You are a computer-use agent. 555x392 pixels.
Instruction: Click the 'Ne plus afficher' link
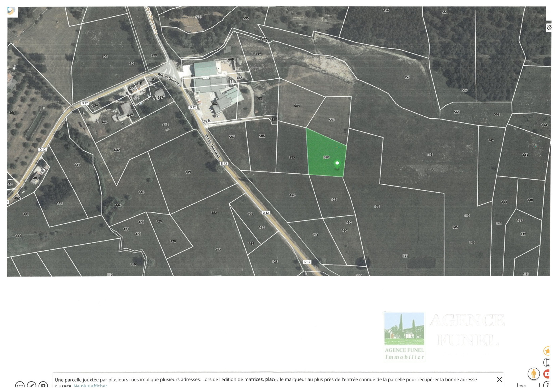[90, 386]
